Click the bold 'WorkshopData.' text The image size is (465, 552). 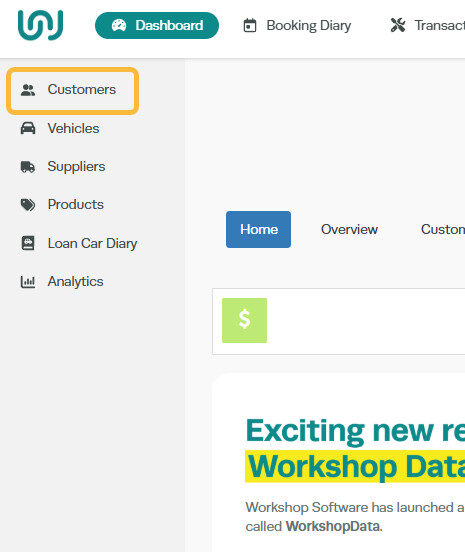pos(334,527)
